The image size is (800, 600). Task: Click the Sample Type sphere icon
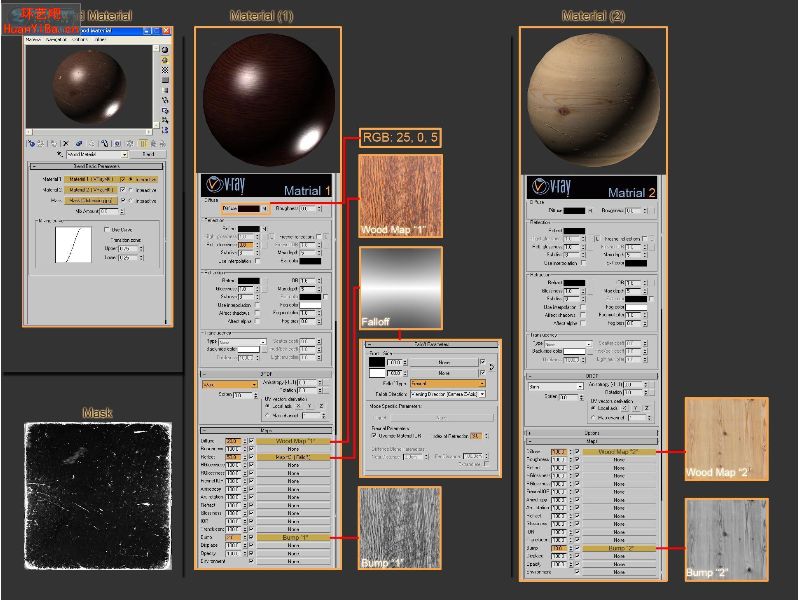165,49
